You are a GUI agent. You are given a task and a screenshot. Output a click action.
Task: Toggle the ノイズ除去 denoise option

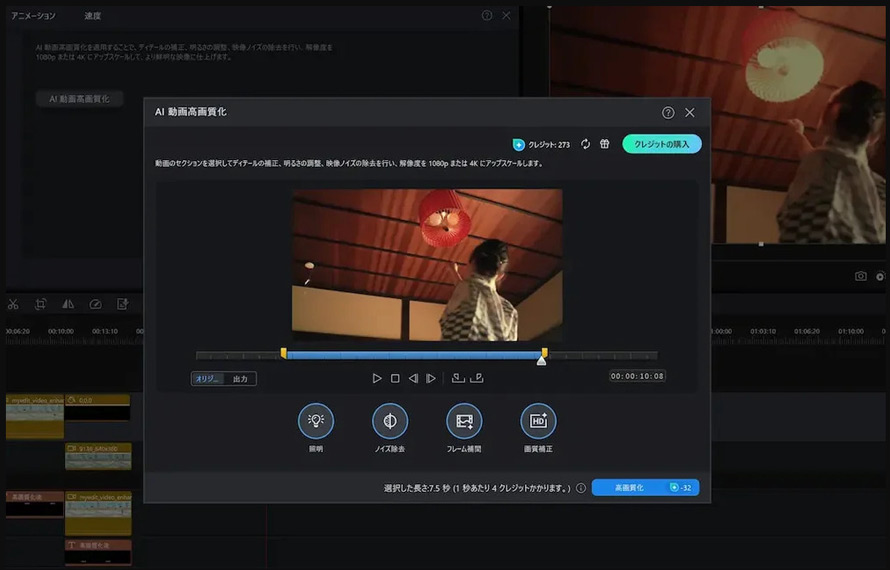point(390,421)
